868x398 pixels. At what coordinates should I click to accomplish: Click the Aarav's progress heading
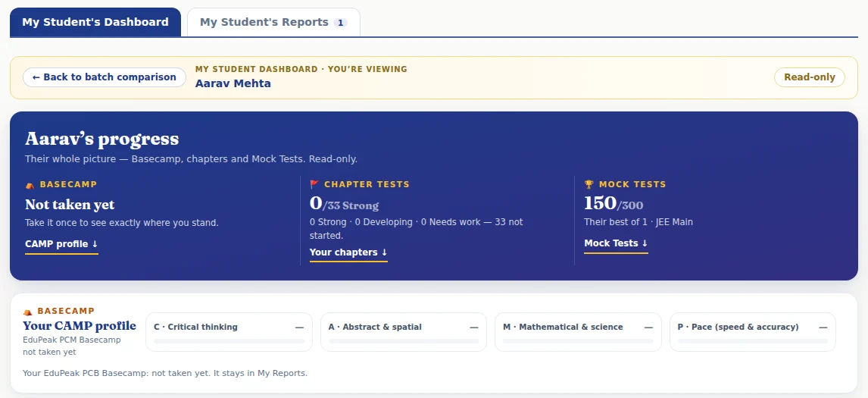[x=101, y=139]
